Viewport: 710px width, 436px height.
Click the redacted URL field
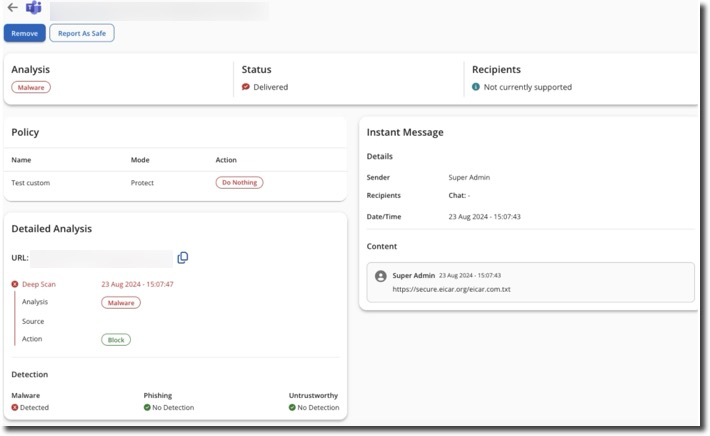point(101,258)
